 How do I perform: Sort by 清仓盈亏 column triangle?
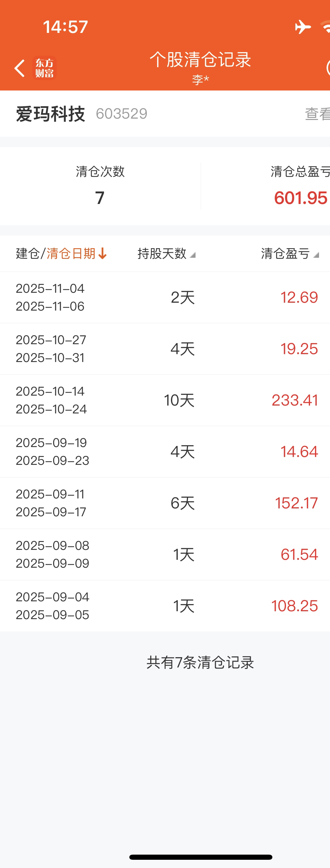pos(316,255)
